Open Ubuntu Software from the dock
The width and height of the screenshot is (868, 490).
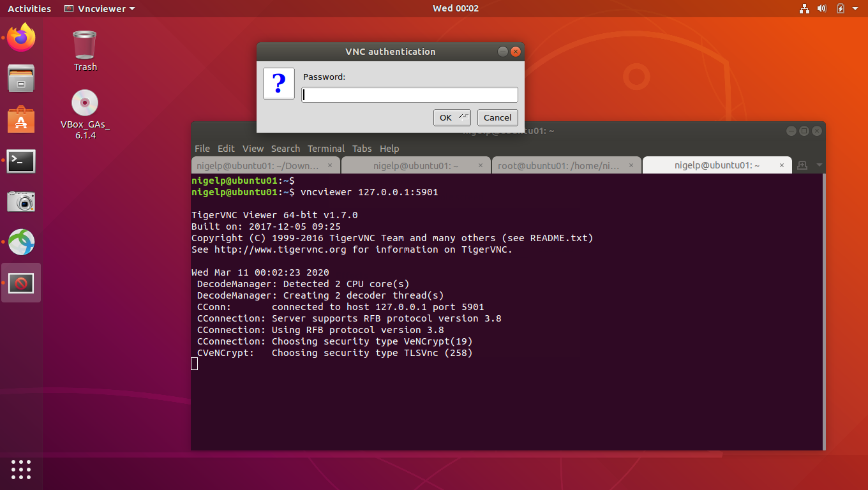point(21,119)
